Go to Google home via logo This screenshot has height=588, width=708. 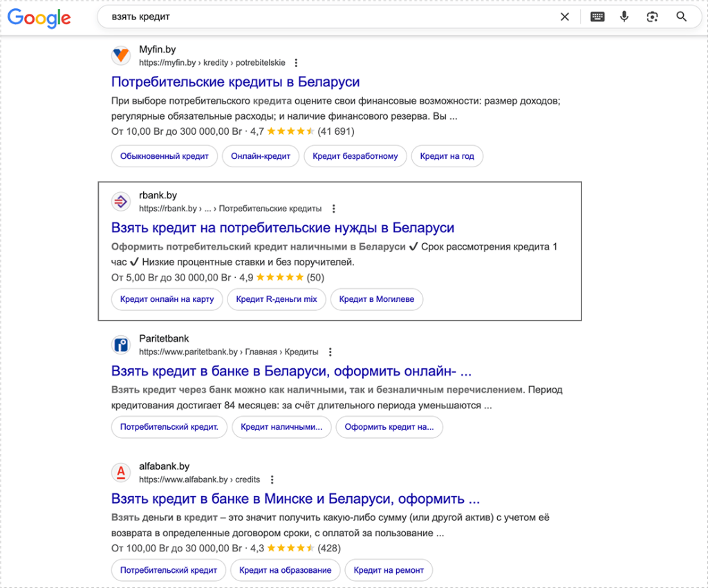[39, 18]
